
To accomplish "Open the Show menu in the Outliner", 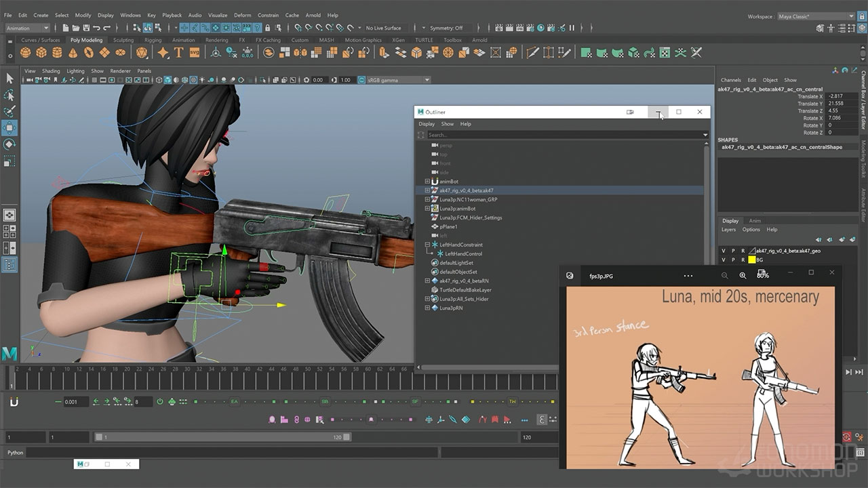I will 448,124.
